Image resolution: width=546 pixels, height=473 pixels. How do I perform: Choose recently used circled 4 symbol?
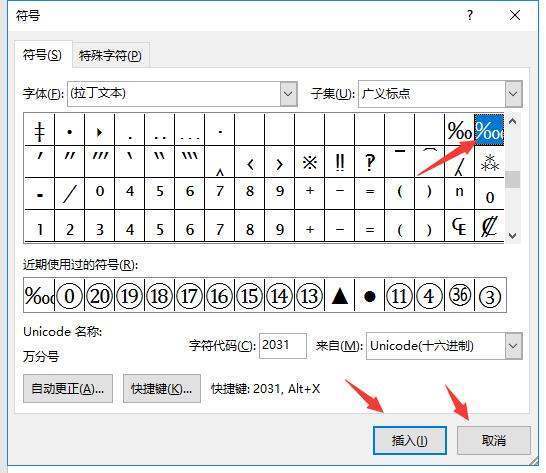point(429,296)
